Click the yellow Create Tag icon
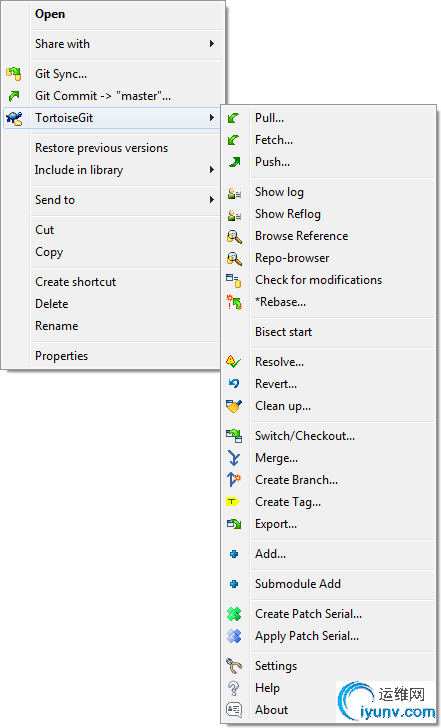441x728 pixels. (x=232, y=502)
